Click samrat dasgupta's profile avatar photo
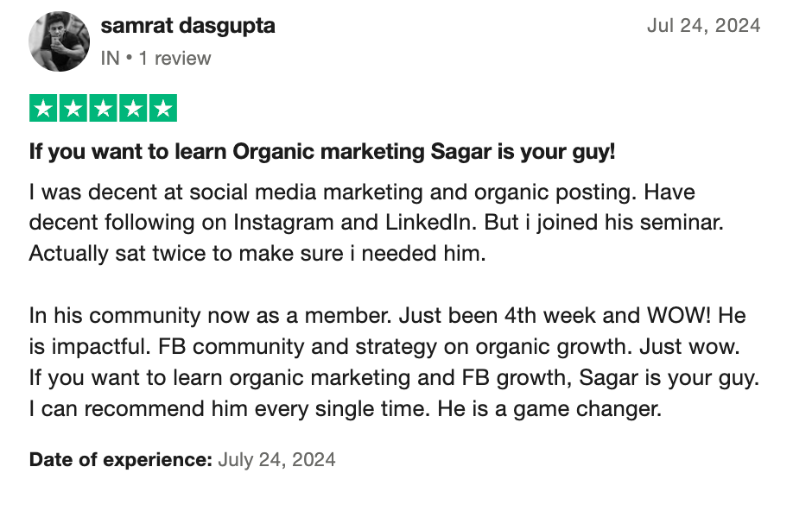Viewport: 812px width, 511px height. 59,41
